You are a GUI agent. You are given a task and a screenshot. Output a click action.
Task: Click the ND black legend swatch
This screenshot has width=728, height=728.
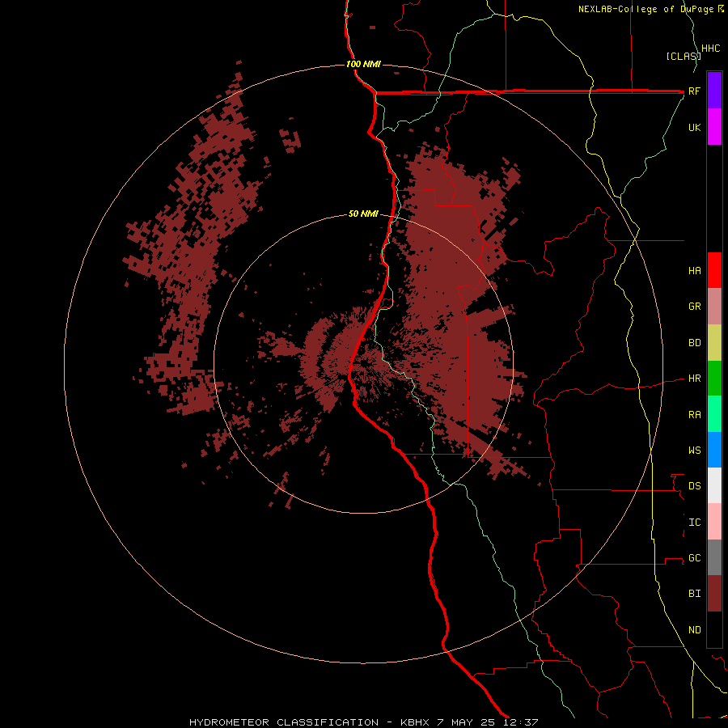pos(714,629)
